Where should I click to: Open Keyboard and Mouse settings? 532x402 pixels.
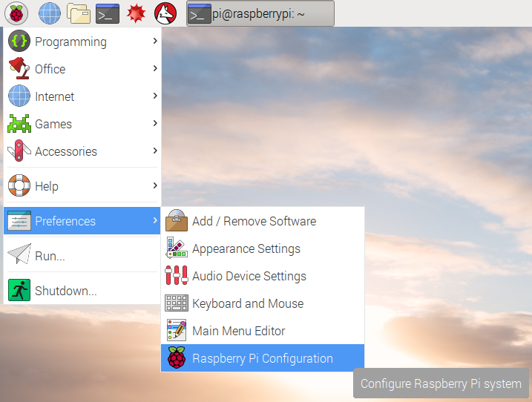click(x=263, y=303)
